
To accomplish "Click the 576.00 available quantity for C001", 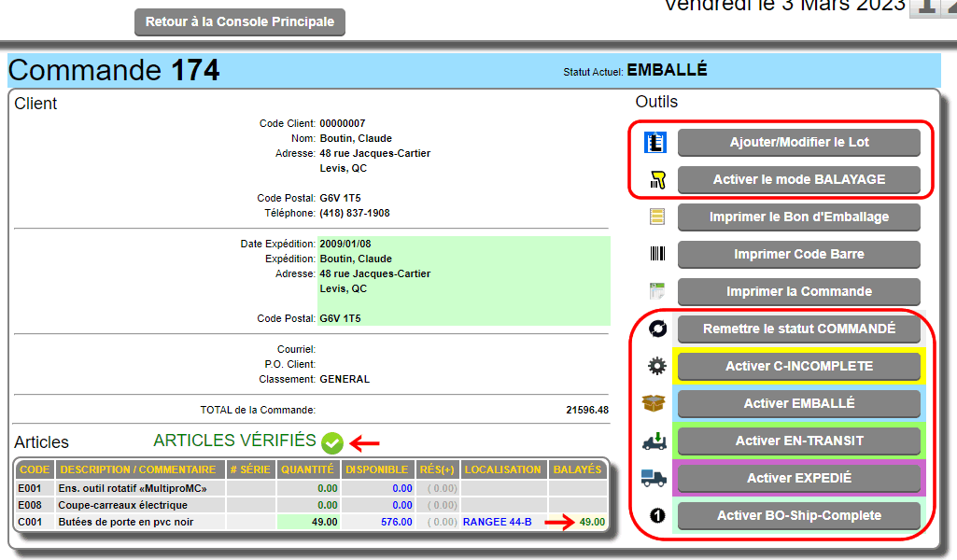I will tap(397, 522).
